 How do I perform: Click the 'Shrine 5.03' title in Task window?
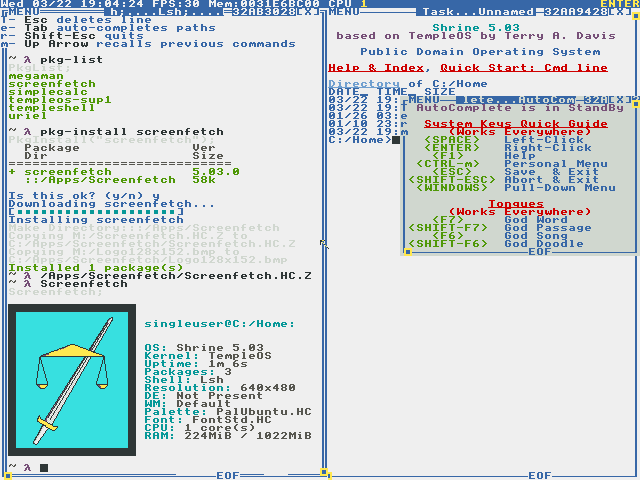click(x=476, y=28)
